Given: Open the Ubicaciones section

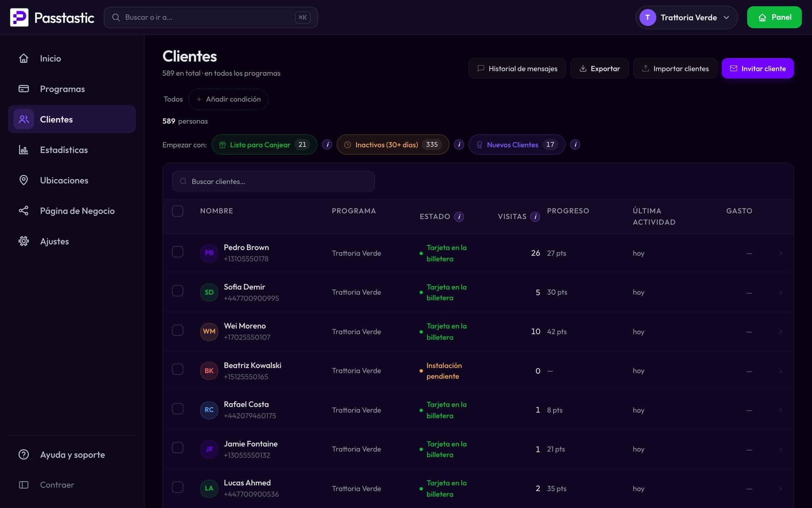Looking at the screenshot, I should coord(72,180).
